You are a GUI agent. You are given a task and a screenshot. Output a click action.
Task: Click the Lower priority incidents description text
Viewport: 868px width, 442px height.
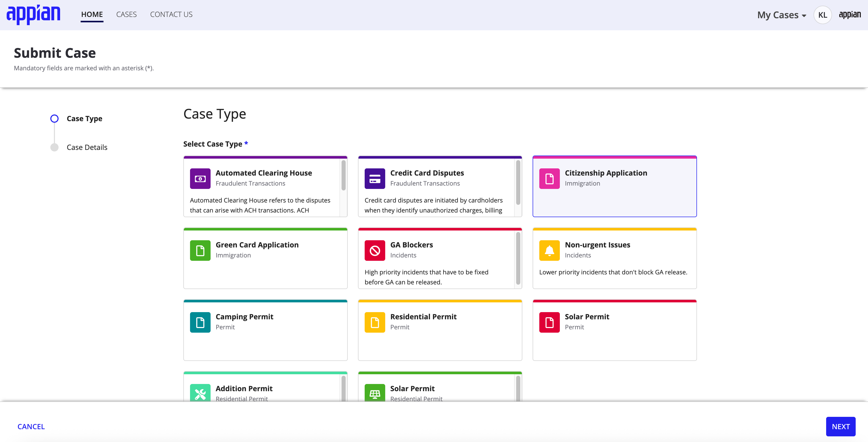coord(613,272)
